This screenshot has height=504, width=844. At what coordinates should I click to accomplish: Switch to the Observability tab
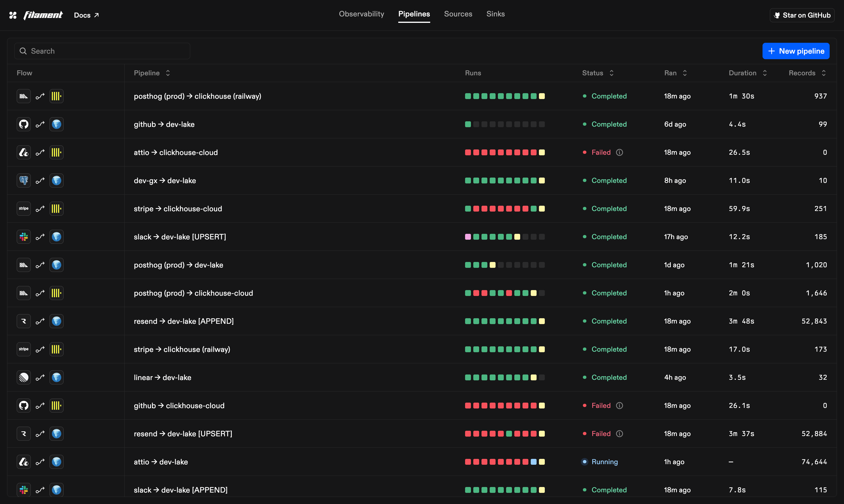(361, 14)
